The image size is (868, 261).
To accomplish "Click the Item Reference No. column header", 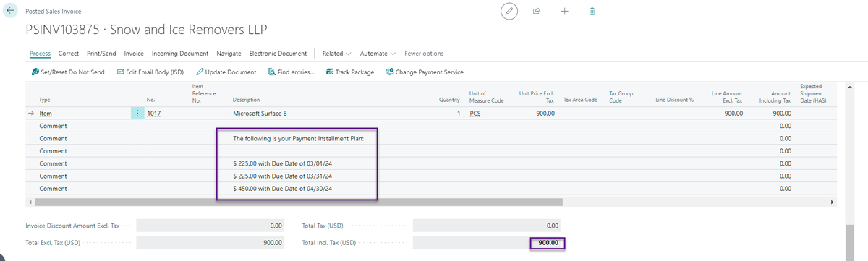I will click(x=204, y=93).
